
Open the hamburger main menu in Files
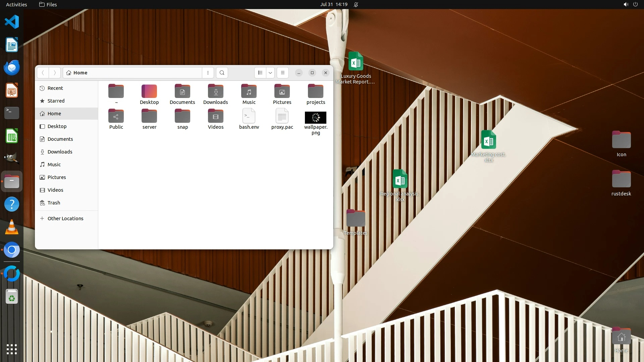(282, 73)
